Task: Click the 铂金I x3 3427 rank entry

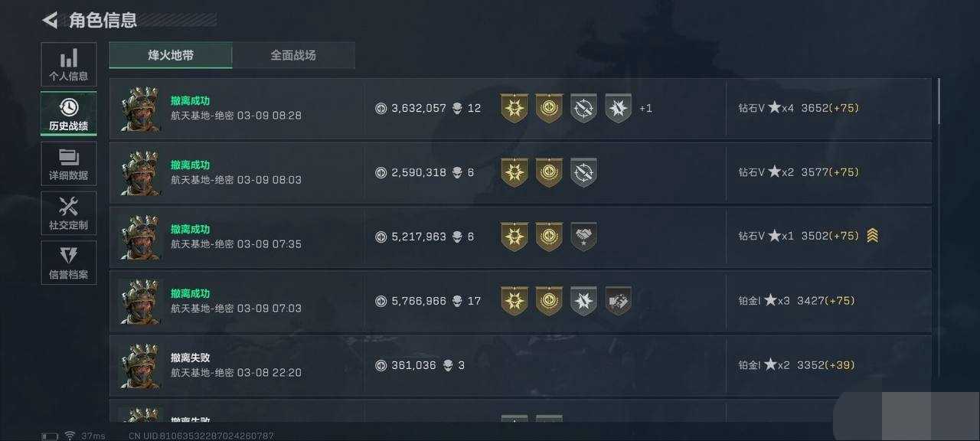Action: coord(796,301)
